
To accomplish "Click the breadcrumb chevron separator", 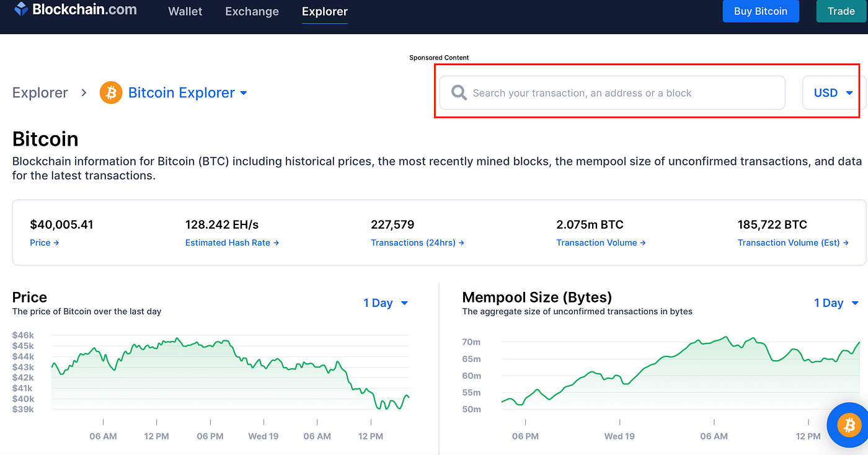I will 84,93.
